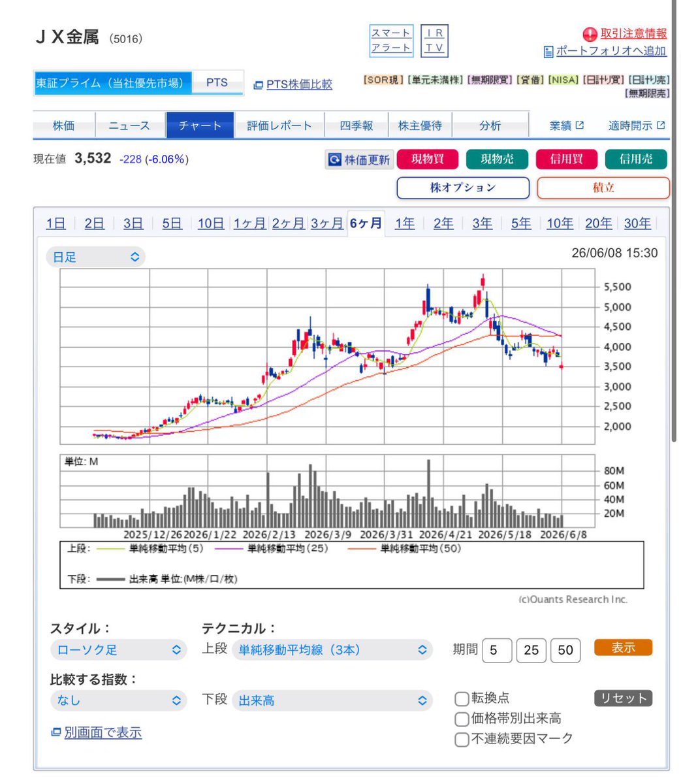681x784 pixels.
Task: Enable the 価格帯別出来高 checkbox
Action: coord(462,719)
